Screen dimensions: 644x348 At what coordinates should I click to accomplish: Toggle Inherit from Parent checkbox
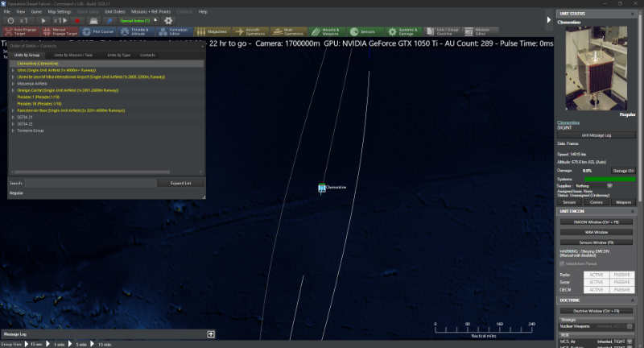click(562, 263)
